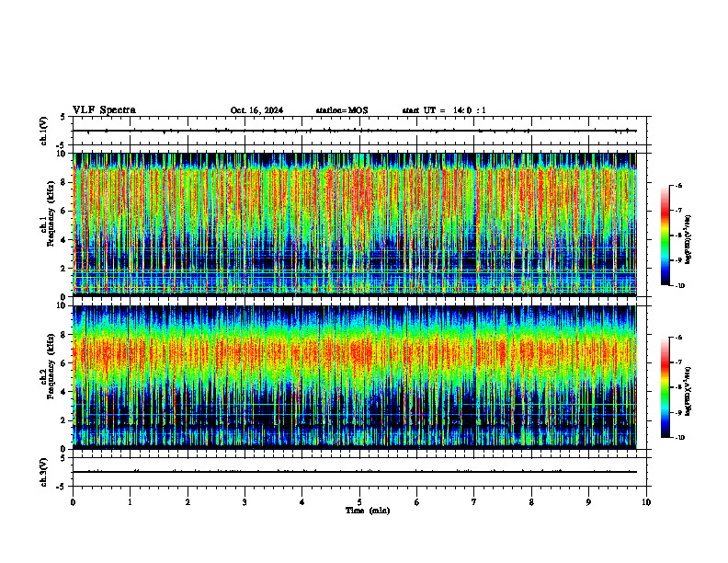Click the "8" kHz tick on ch.2 frequency axis
The width and height of the screenshot is (728, 563).
(63, 335)
